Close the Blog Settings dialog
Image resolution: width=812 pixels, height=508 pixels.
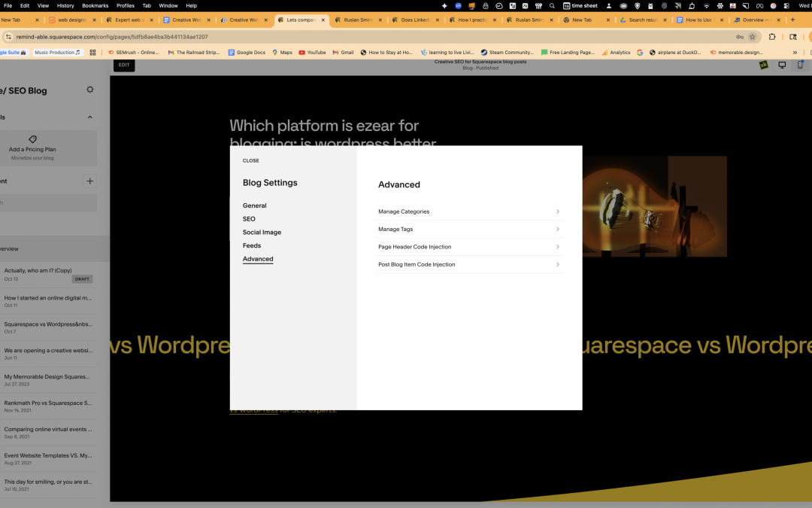click(250, 160)
